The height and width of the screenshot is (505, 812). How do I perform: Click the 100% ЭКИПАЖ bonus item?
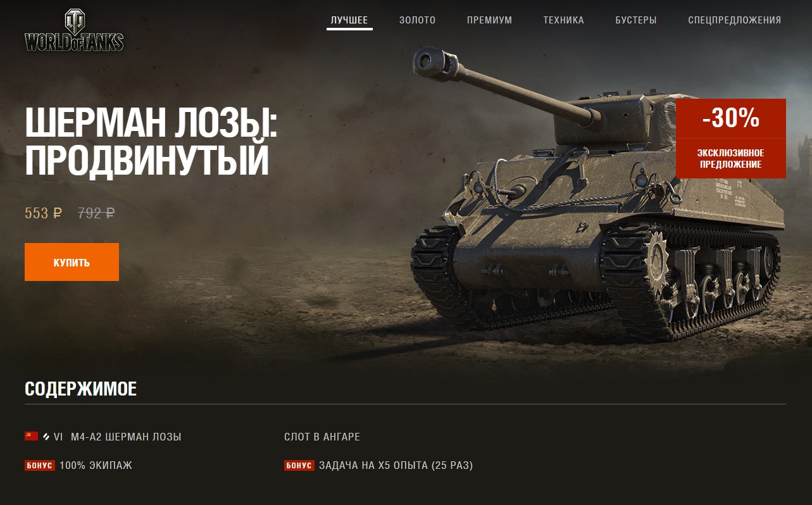pos(96,466)
